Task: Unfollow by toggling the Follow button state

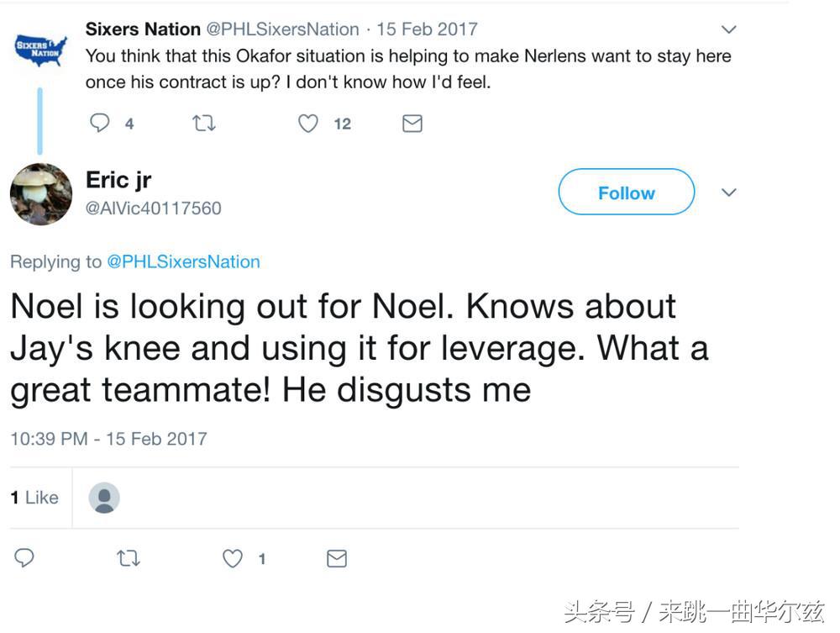Action: pyautogui.click(x=626, y=192)
